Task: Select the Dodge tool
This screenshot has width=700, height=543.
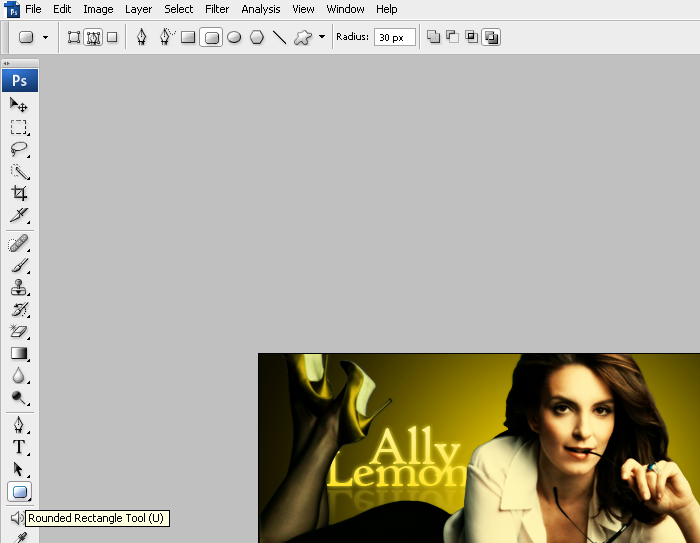Action: click(x=19, y=397)
